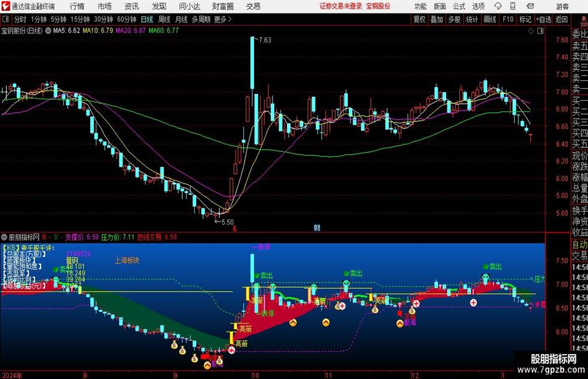
Task: Click the 2024年 label on the time axis
Action: [12, 375]
